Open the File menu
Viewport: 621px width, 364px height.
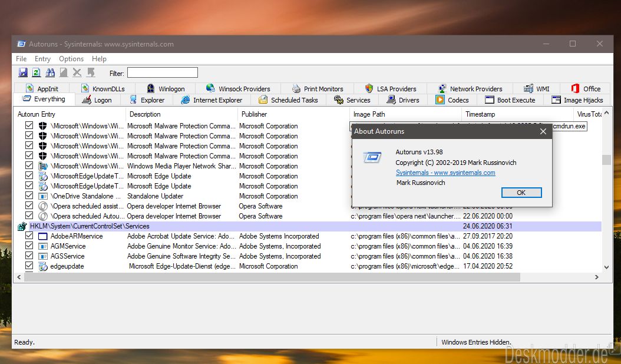(21, 59)
